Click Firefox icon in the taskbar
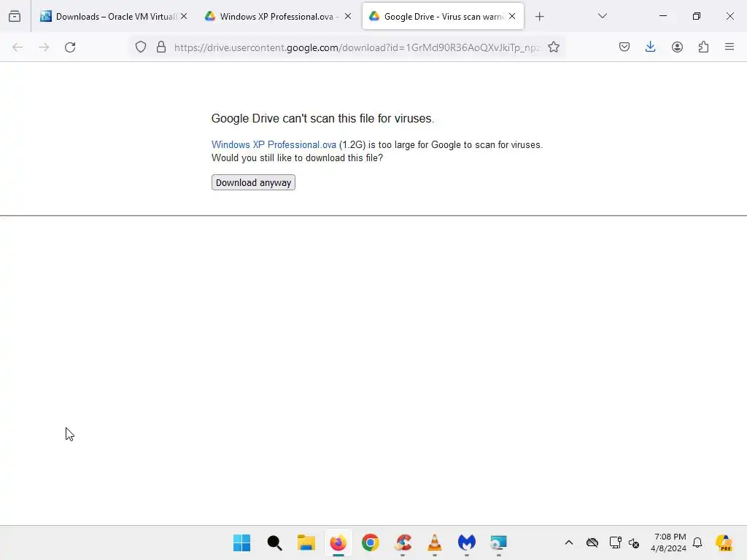The width and height of the screenshot is (747, 560). 338,542
